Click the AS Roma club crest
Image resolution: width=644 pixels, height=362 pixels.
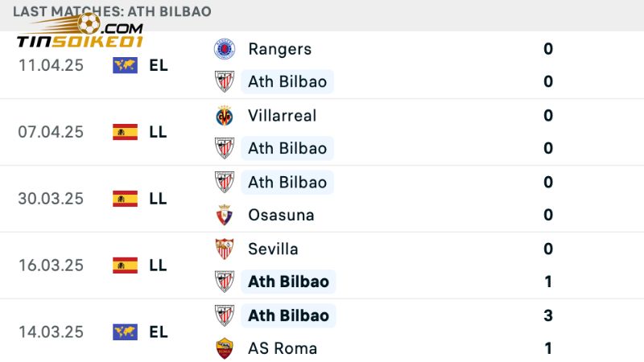coord(225,348)
